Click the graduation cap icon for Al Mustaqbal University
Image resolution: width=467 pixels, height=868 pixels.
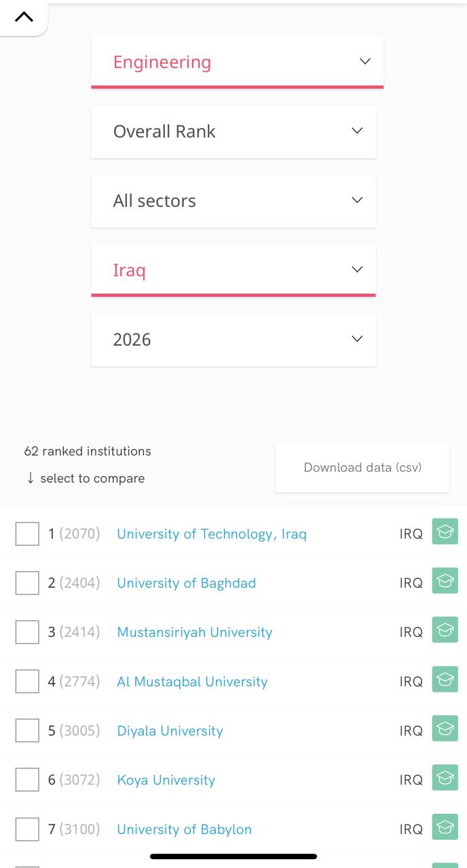tap(445, 680)
